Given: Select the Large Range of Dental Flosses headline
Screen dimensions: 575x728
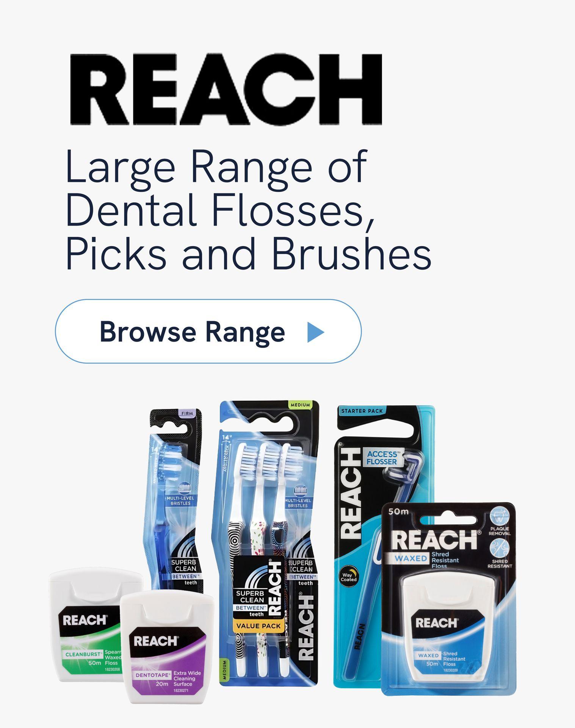Looking at the screenshot, I should (249, 210).
